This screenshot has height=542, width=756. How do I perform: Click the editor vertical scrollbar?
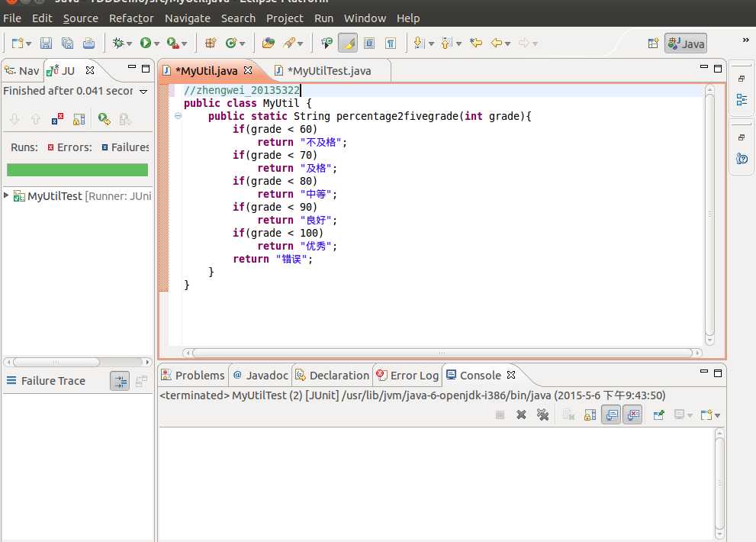(709, 215)
